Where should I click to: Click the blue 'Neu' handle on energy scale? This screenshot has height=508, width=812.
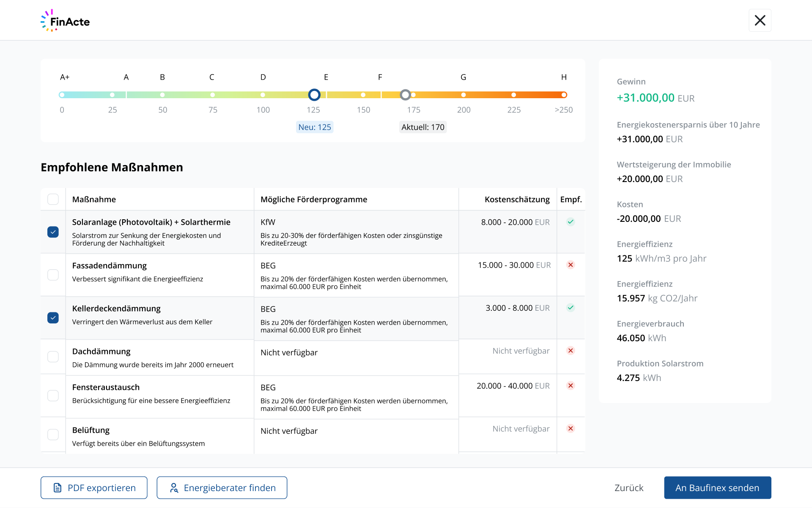[x=314, y=95]
